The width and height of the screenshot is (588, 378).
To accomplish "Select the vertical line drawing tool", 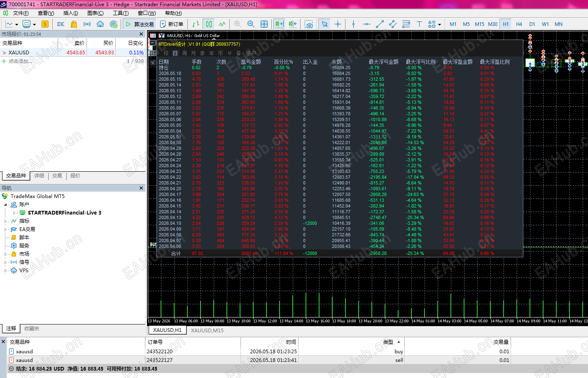I will pyautogui.click(x=353, y=24).
